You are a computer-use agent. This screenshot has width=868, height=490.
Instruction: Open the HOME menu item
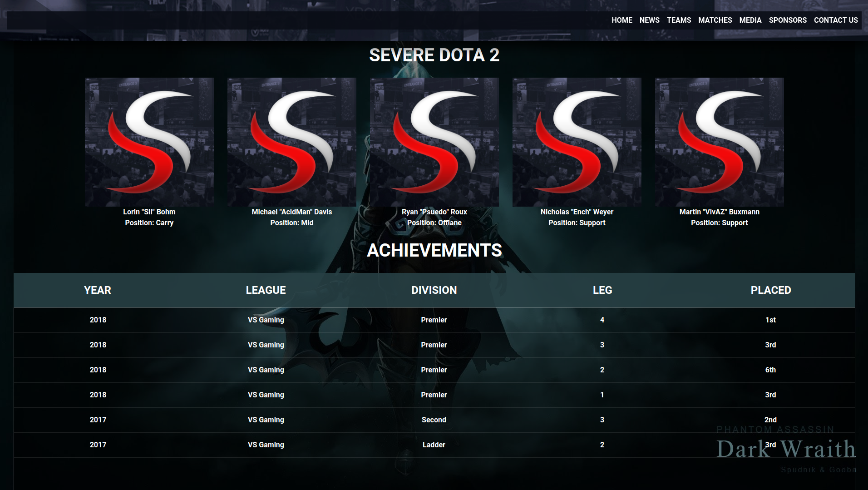(621, 20)
